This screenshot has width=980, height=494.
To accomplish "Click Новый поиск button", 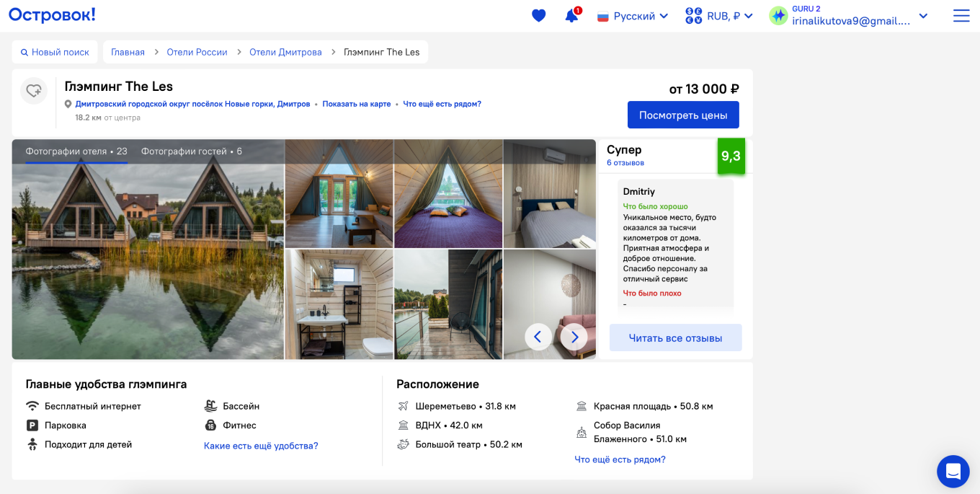I will 55,52.
